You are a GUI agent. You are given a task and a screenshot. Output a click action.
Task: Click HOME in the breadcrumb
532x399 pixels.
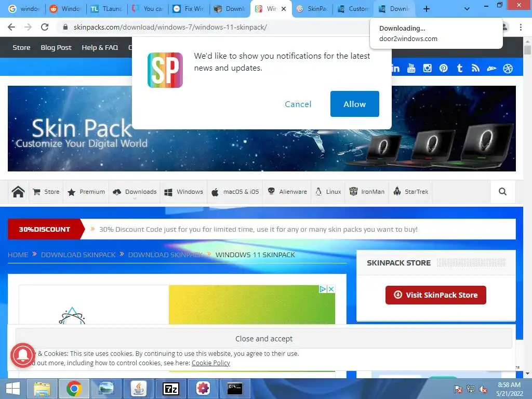click(x=18, y=255)
